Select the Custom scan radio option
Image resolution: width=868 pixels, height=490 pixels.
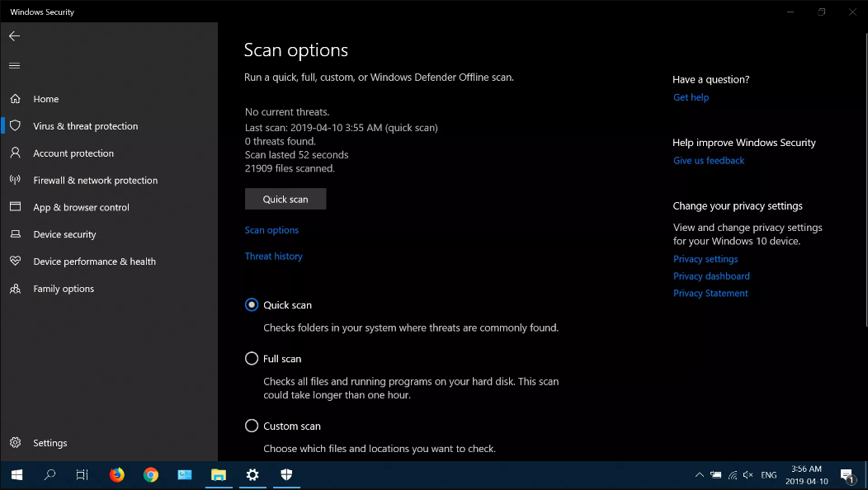pyautogui.click(x=252, y=426)
